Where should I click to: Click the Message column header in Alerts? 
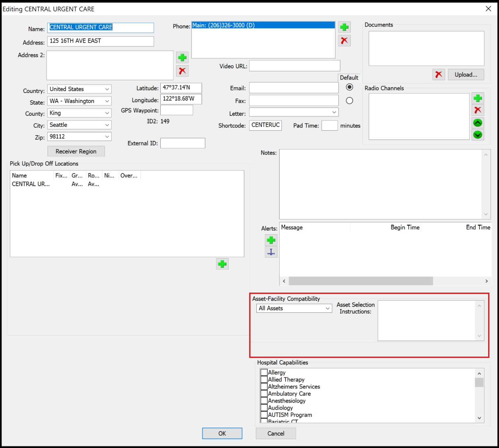point(315,227)
